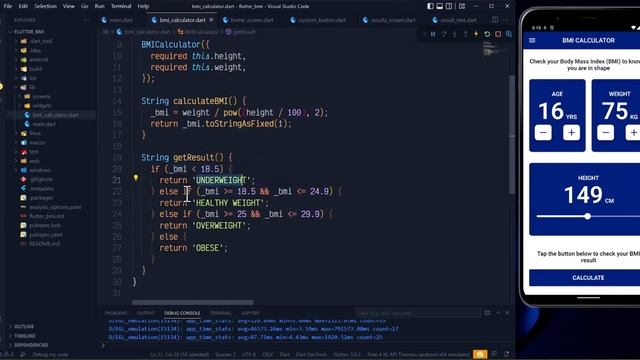Viewport: 640px width, 360px height.
Task: Increase age with the plus button
Action: click(x=571, y=133)
